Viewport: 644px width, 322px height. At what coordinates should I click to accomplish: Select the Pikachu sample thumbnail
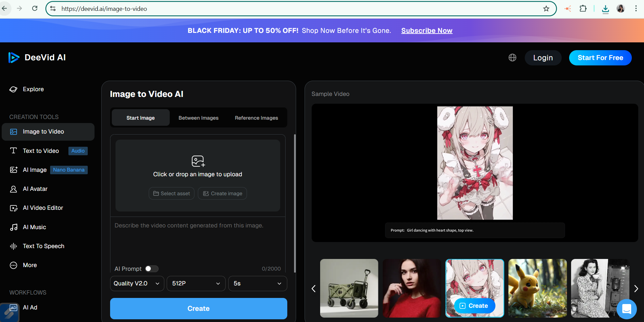click(537, 288)
